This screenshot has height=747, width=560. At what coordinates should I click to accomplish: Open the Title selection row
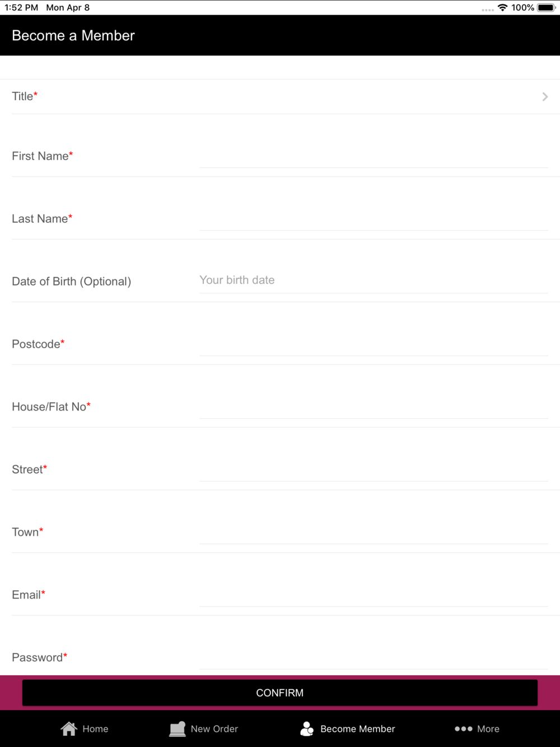pyautogui.click(x=280, y=96)
